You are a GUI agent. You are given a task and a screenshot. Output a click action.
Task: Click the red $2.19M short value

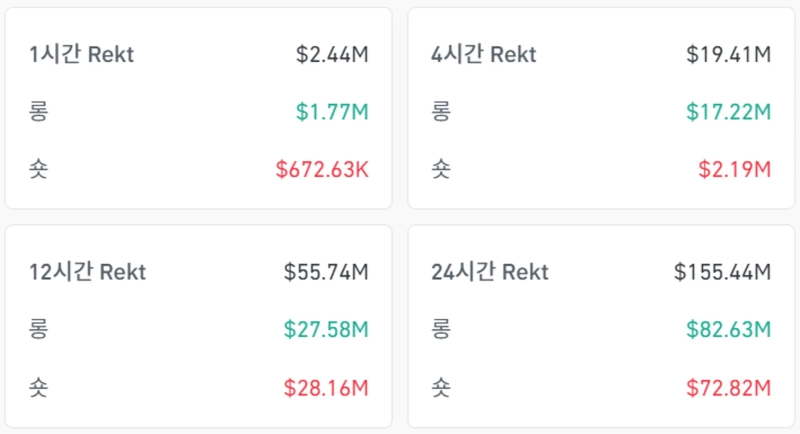tap(734, 169)
